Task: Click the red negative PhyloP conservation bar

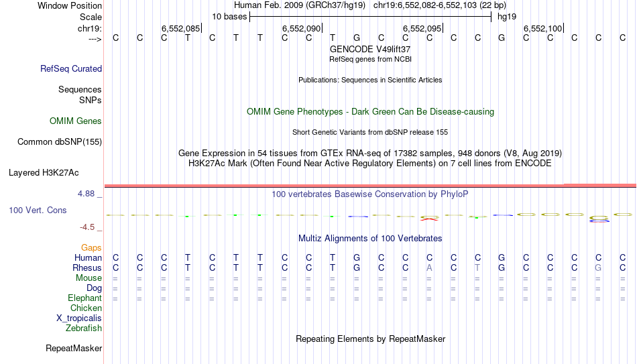Action: pos(429,219)
